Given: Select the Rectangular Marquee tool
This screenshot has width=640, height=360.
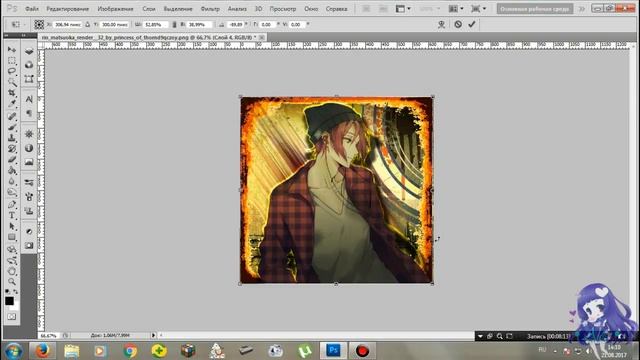Looking at the screenshot, I should coord(11,61).
